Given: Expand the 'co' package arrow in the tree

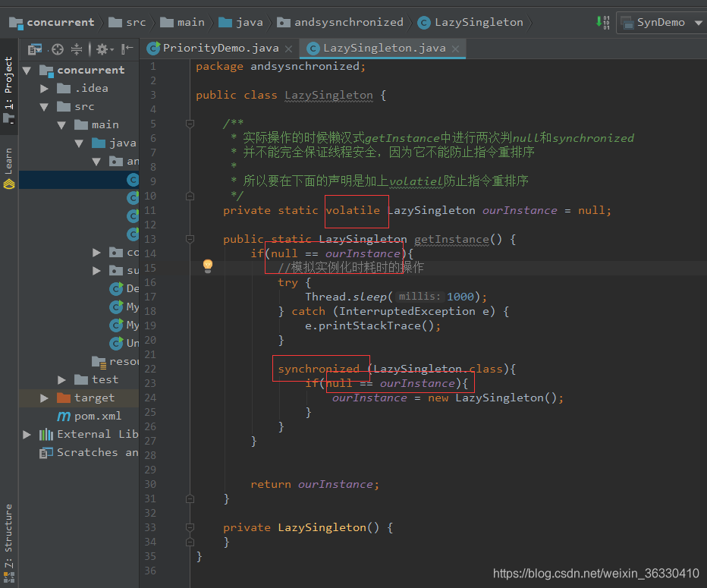Looking at the screenshot, I should [x=96, y=253].
